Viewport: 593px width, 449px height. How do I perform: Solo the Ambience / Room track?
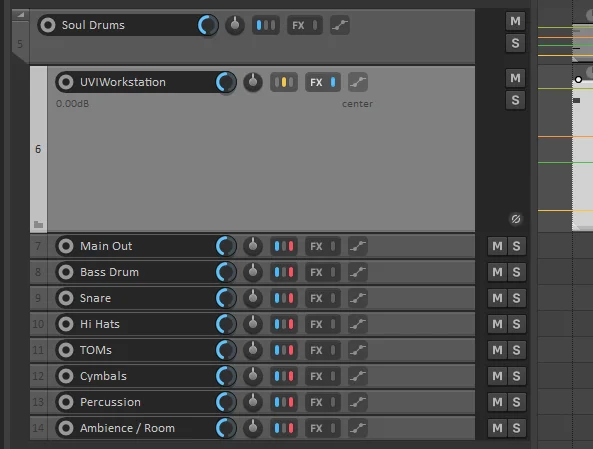(517, 428)
